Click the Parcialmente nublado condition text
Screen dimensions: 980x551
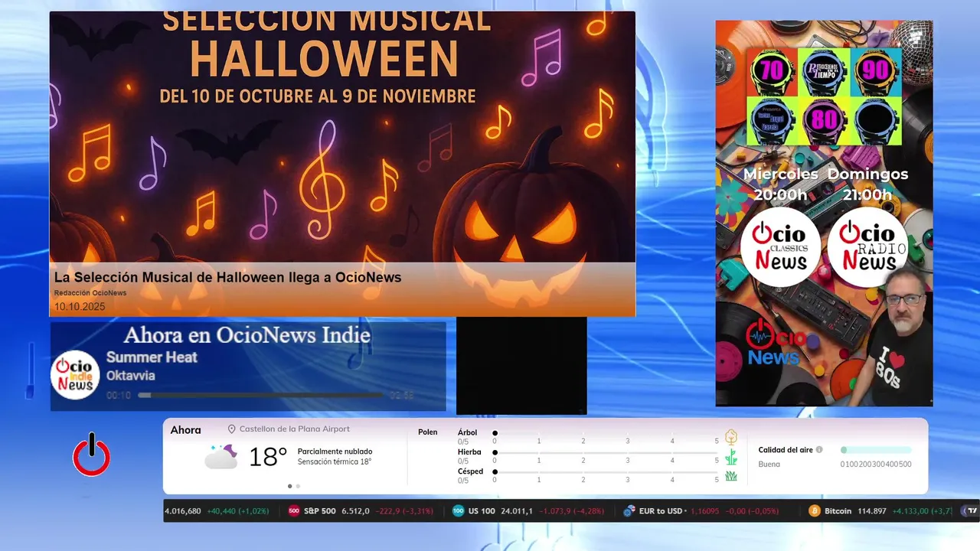point(335,452)
